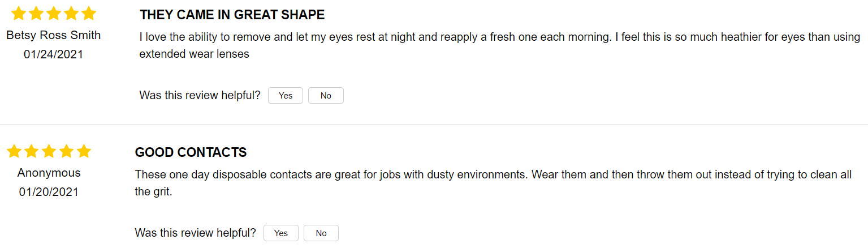Image resolution: width=868 pixels, height=252 pixels.
Task: Click the date 01/24/2021
Action: tap(54, 54)
